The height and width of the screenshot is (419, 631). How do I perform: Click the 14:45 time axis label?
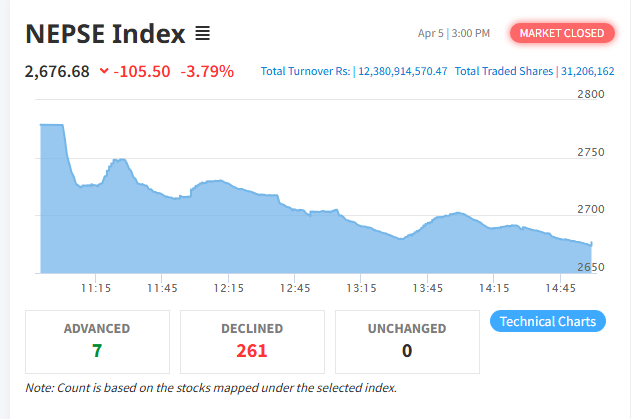(x=560, y=288)
